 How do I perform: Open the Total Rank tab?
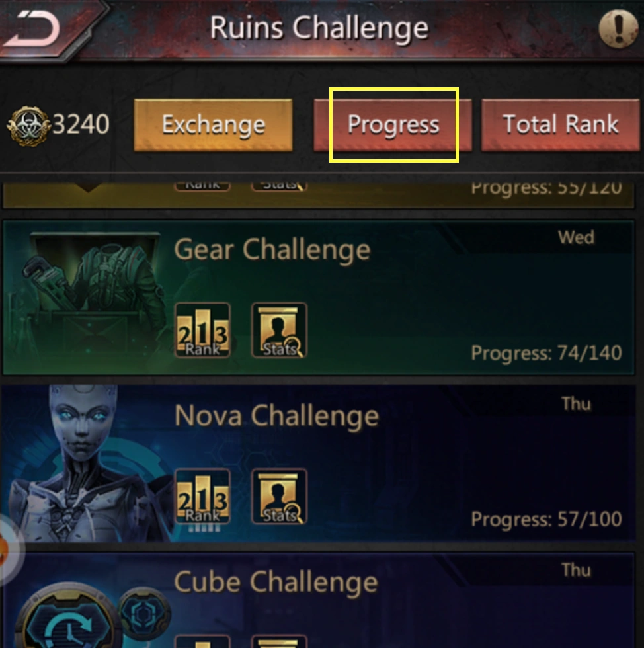click(561, 125)
